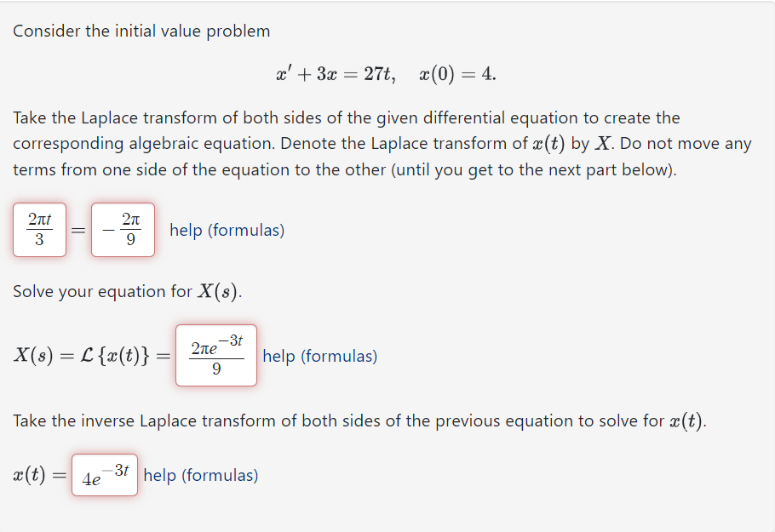Click the heading Consider the initial value problem
775x532 pixels.
pos(141,31)
